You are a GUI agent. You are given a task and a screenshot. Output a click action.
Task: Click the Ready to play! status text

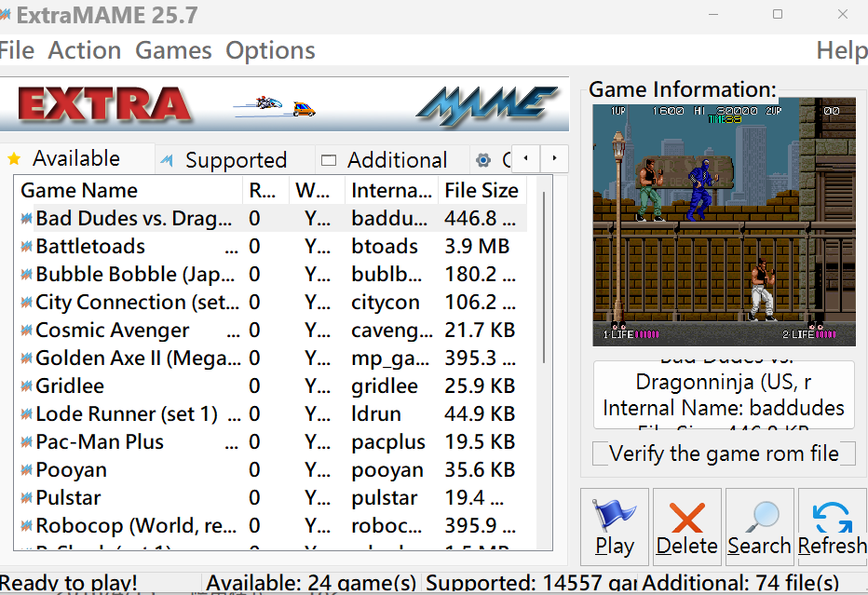[x=68, y=584]
